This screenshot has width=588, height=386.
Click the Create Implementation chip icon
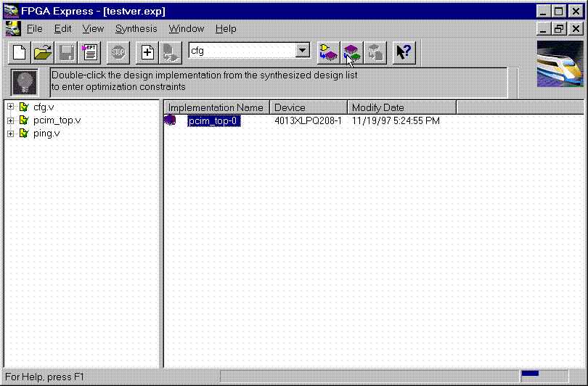pyautogui.click(x=328, y=52)
